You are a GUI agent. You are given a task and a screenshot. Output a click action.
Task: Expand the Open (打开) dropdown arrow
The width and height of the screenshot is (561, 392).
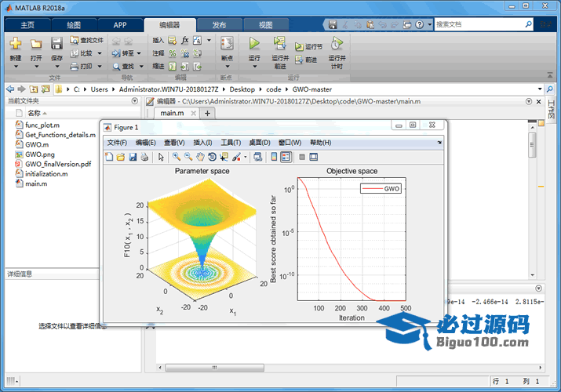point(36,67)
